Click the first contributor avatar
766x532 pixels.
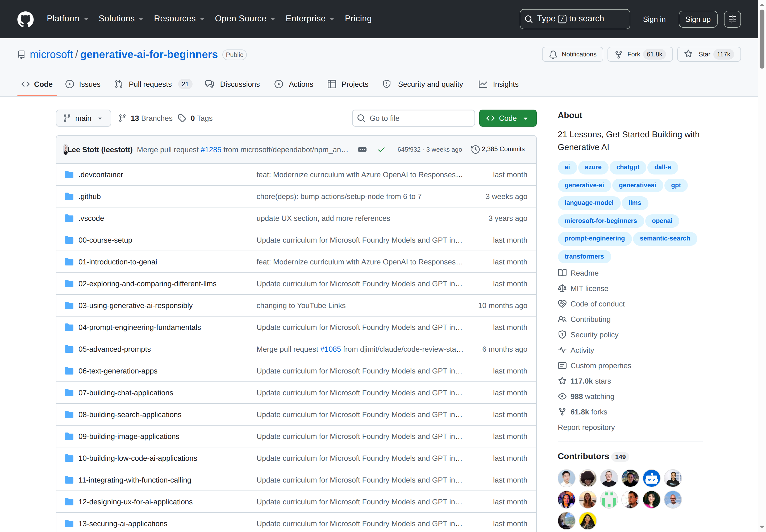click(566, 478)
